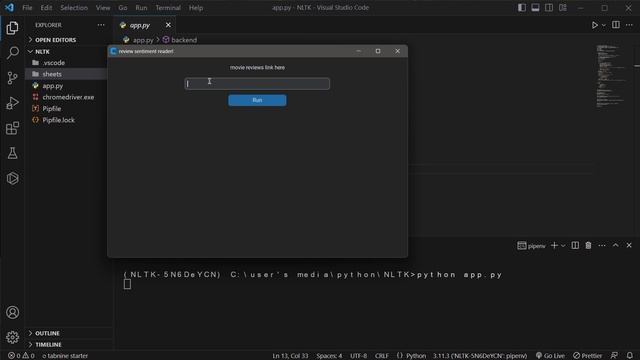Open the Help menu
The height and width of the screenshot is (360, 640).
point(196,8)
